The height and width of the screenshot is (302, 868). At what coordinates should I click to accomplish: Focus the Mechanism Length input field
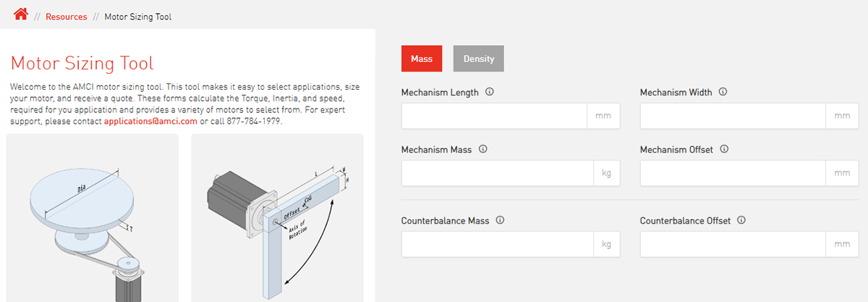tap(494, 116)
